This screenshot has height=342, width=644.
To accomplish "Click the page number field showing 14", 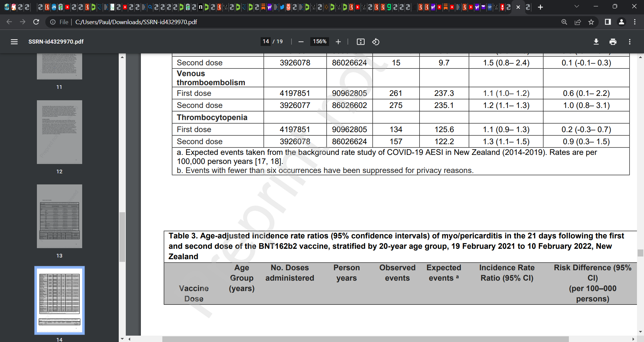I will [266, 42].
